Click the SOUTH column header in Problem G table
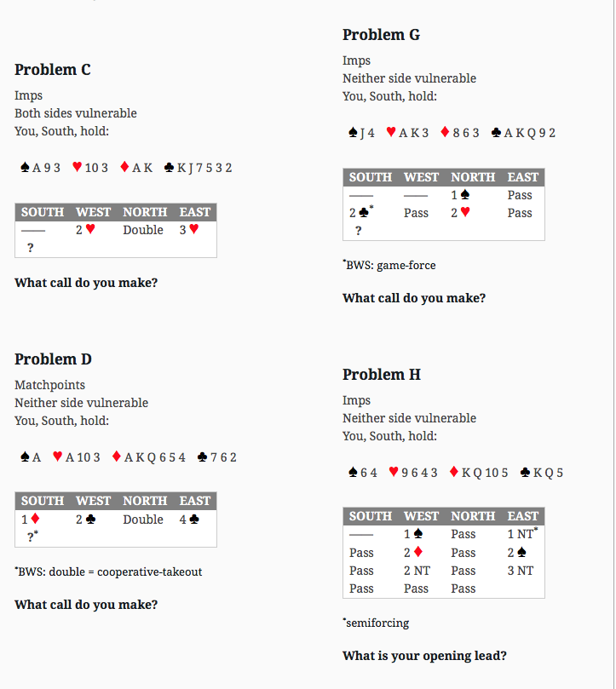616x689 pixels. (371, 177)
